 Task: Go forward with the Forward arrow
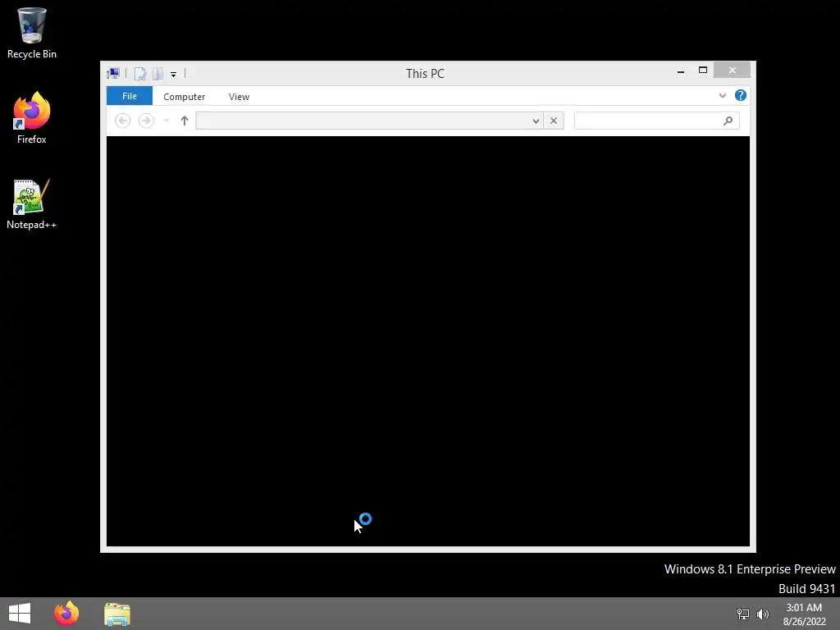146,121
